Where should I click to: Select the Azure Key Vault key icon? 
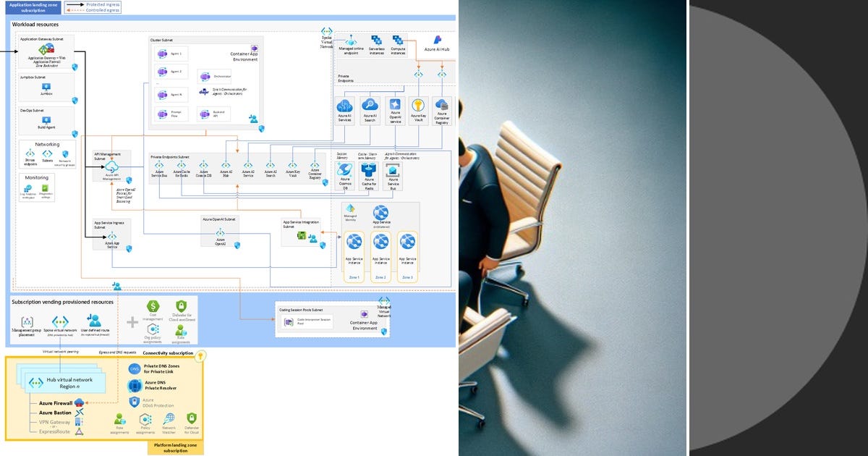[x=418, y=106]
